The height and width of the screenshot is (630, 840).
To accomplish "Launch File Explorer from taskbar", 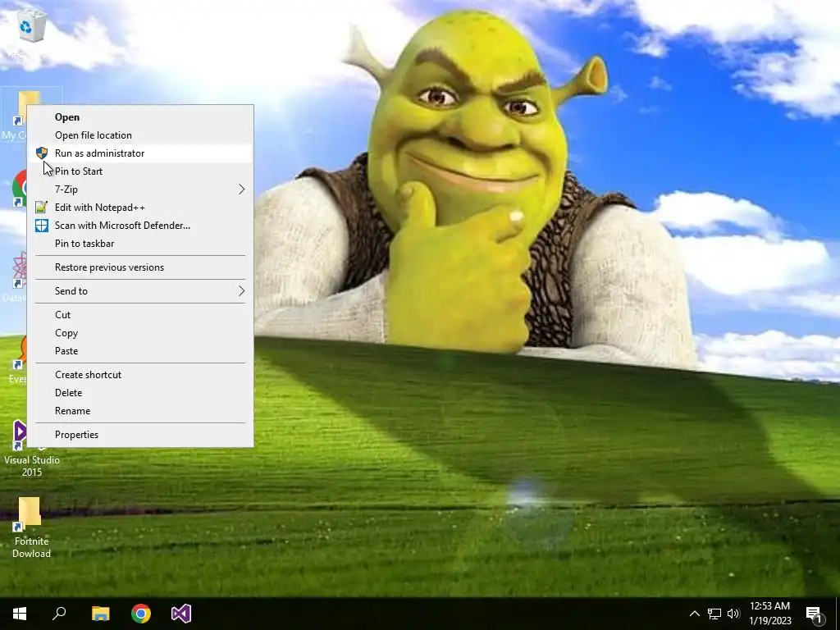I will (100, 614).
